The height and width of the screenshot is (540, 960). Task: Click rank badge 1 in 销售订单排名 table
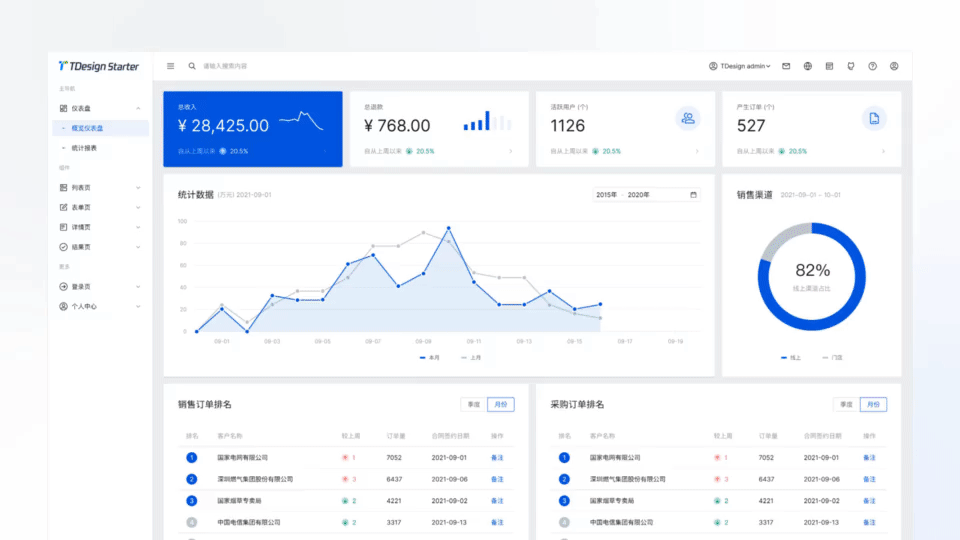pos(192,457)
